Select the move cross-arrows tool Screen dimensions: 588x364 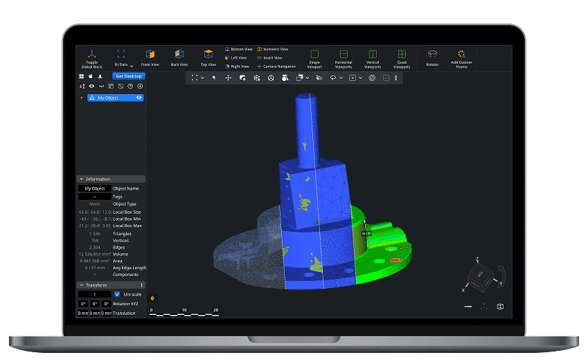[228, 78]
